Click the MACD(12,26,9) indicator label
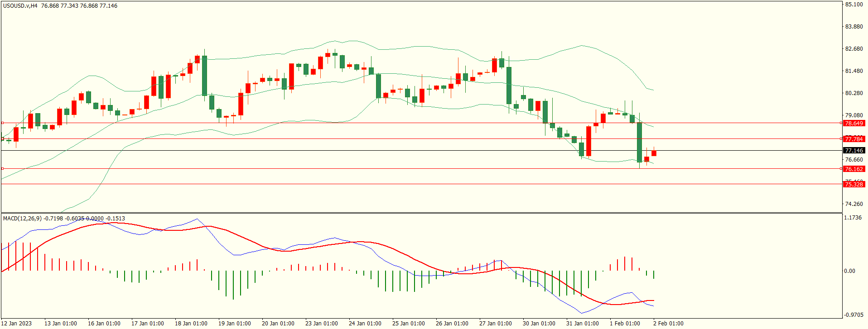The height and width of the screenshot is (329, 868). (x=22, y=219)
